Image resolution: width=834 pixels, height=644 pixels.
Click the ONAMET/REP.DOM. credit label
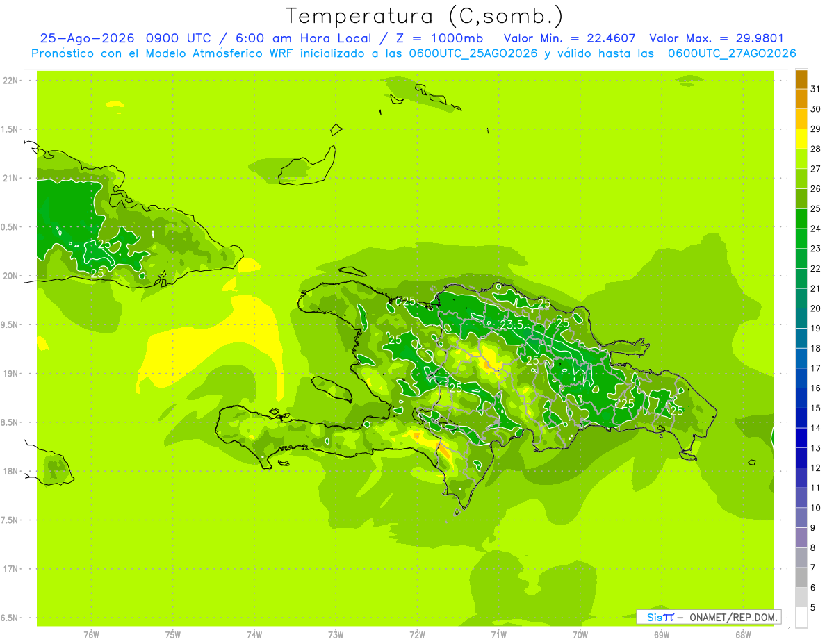(733, 617)
